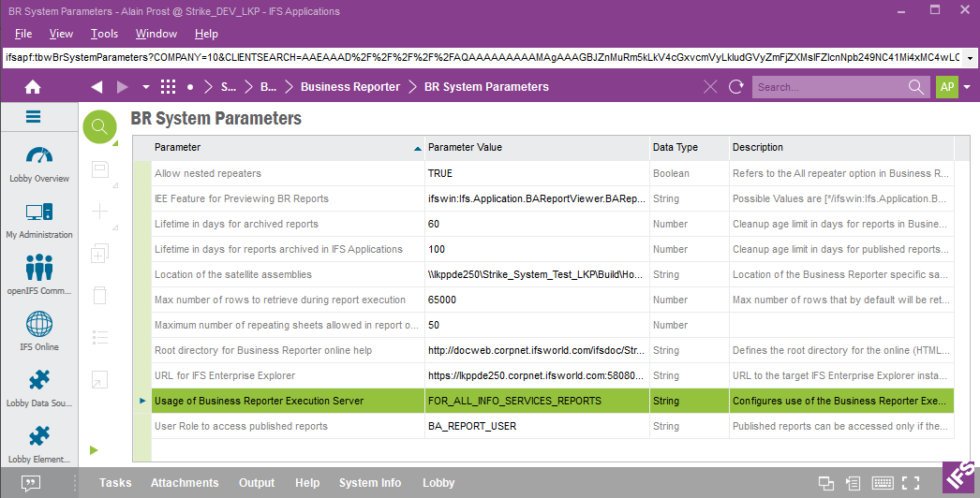
Task: Open My Administration shortcut
Action: [39, 221]
